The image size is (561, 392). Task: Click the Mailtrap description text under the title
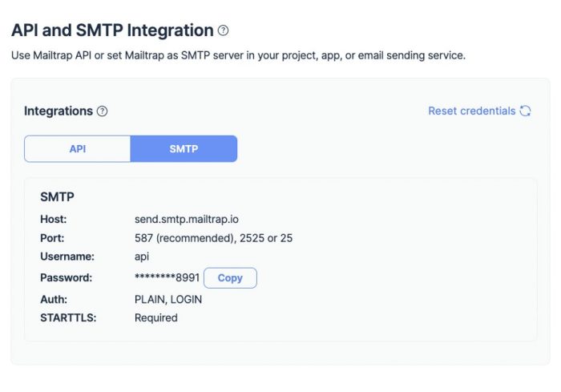[238, 55]
